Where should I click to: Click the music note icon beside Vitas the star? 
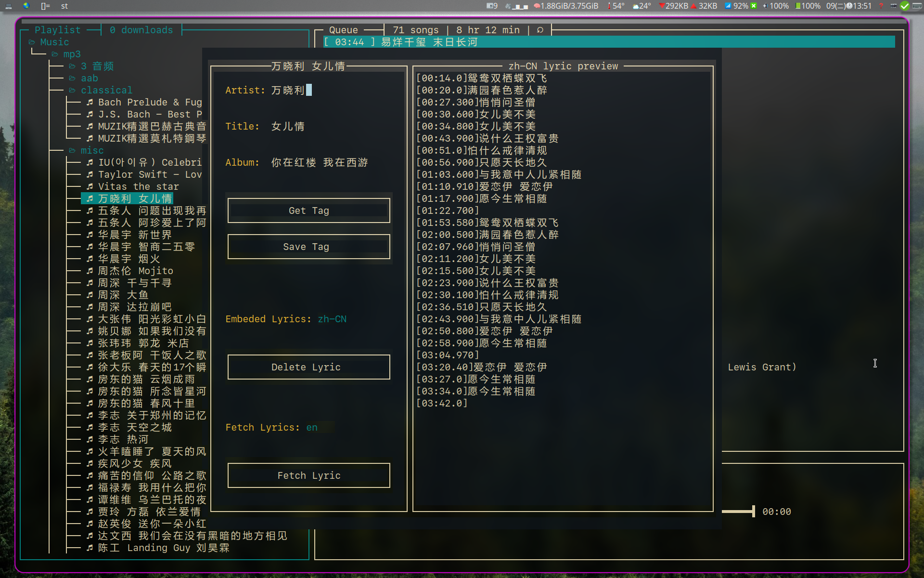(90, 186)
